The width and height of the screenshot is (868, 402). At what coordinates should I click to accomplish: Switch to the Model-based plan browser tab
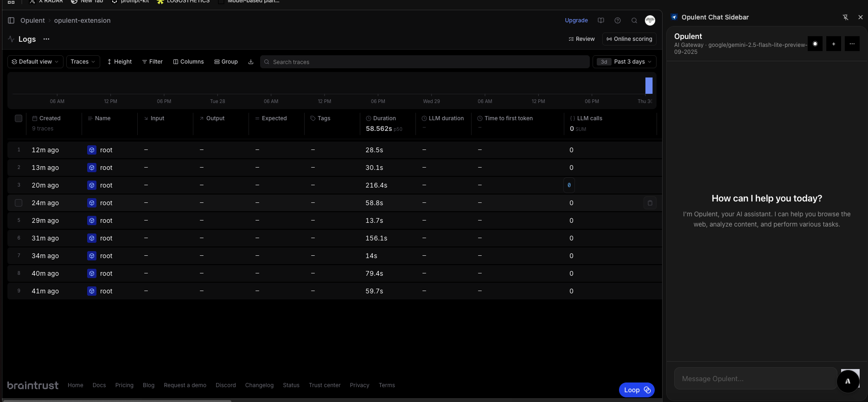pyautogui.click(x=249, y=2)
